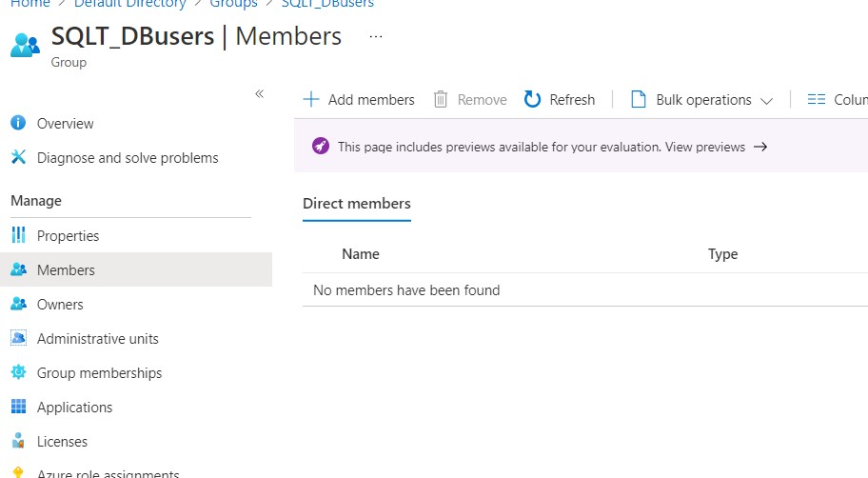Click the Administrative units icon

click(18, 338)
